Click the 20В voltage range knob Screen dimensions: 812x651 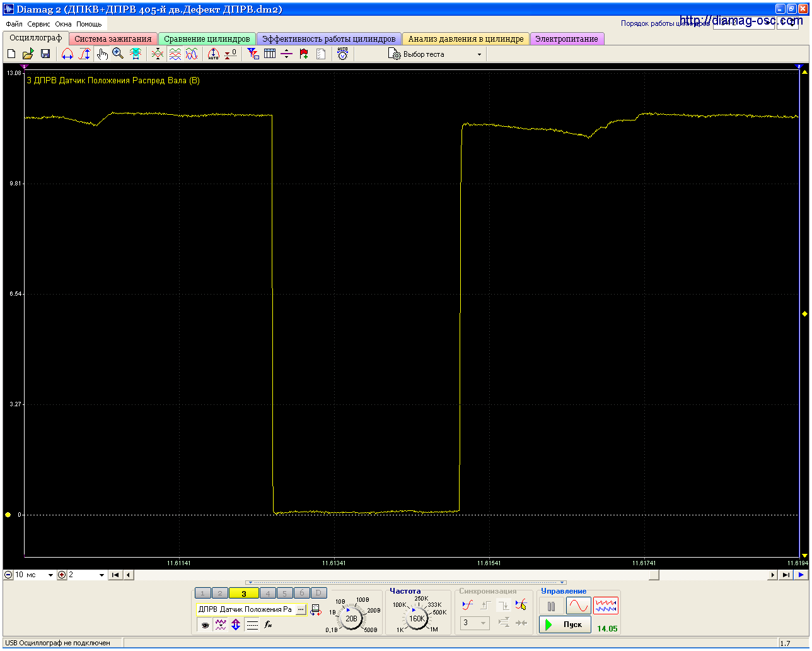point(351,619)
